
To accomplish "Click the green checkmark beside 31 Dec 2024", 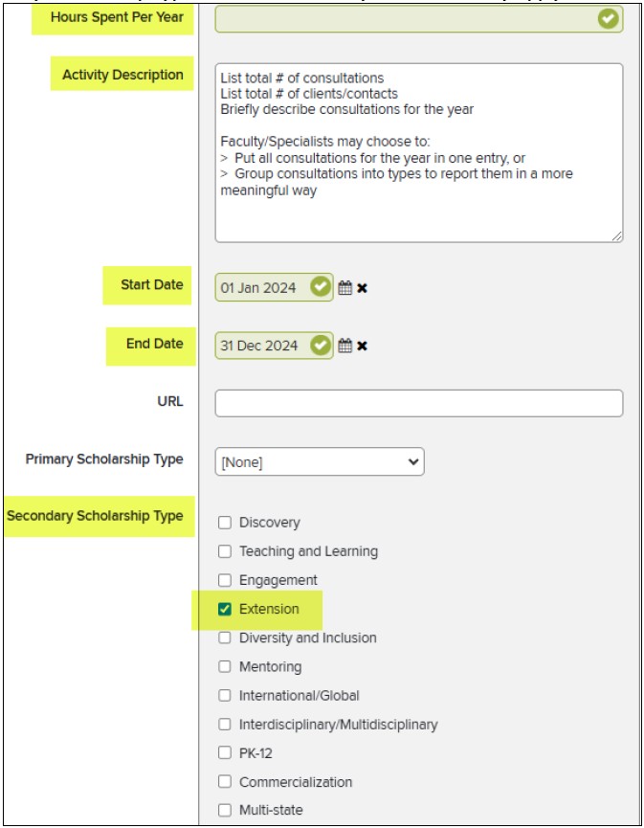I will coord(320,345).
